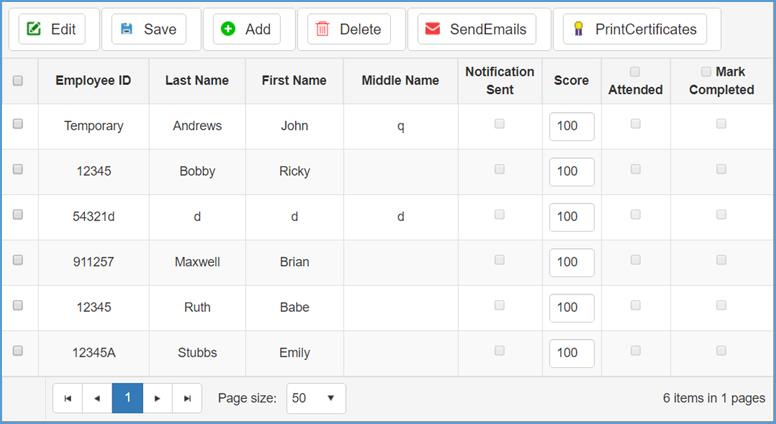
Task: Click the SendEmails envelope icon
Action: 432,29
